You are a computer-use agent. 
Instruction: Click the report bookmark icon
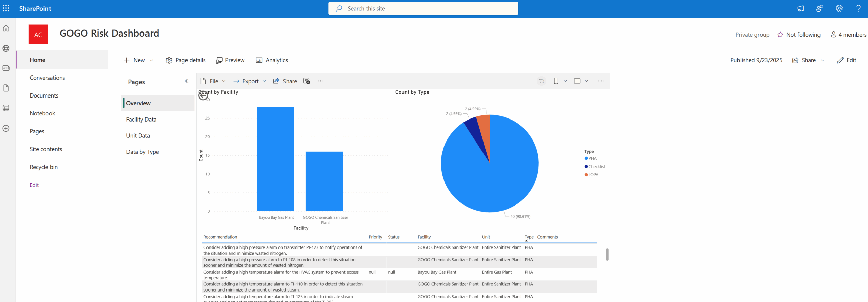click(x=556, y=81)
